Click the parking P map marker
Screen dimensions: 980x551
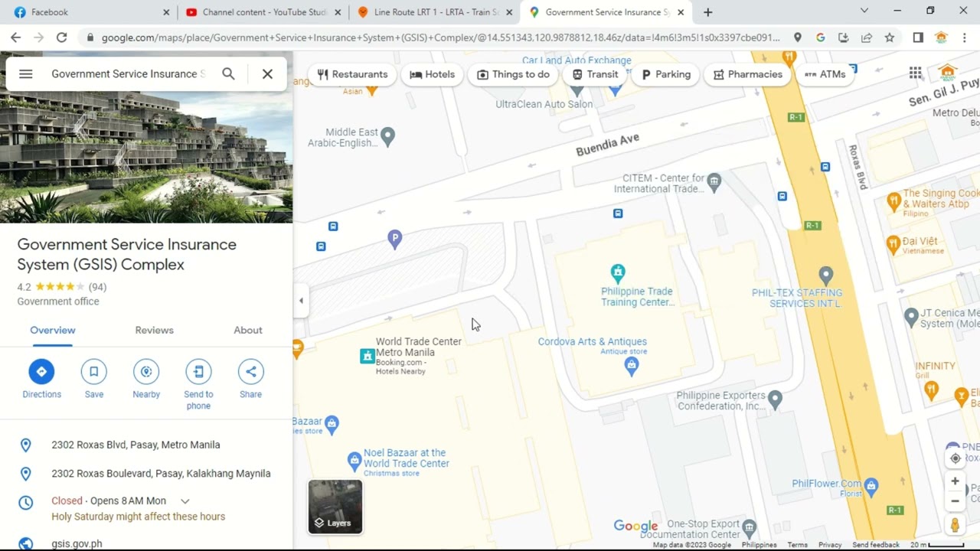pos(394,240)
